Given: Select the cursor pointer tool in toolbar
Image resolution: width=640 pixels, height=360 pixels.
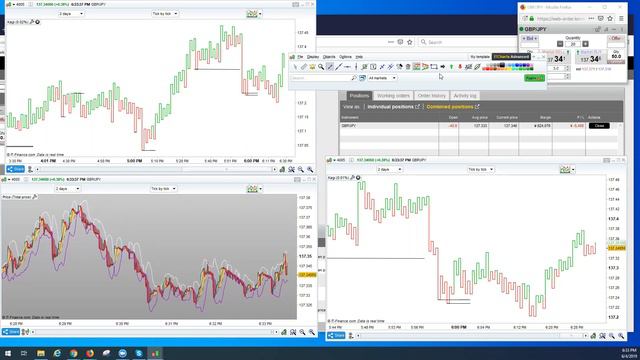Looking at the screenshot, I should tap(295, 67).
